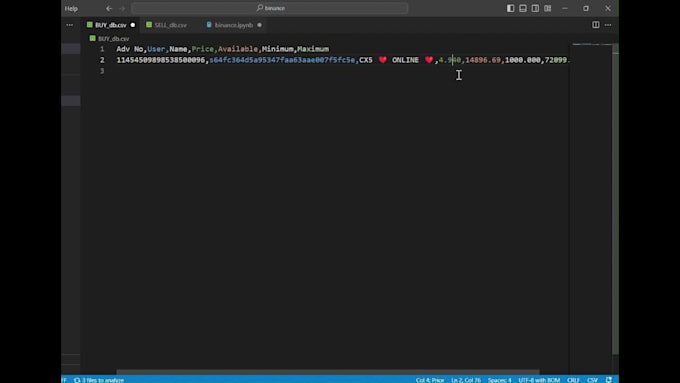Image resolution: width=680 pixels, height=383 pixels.
Task: Open the sidebar more actions ellipsis
Action: [70, 25]
